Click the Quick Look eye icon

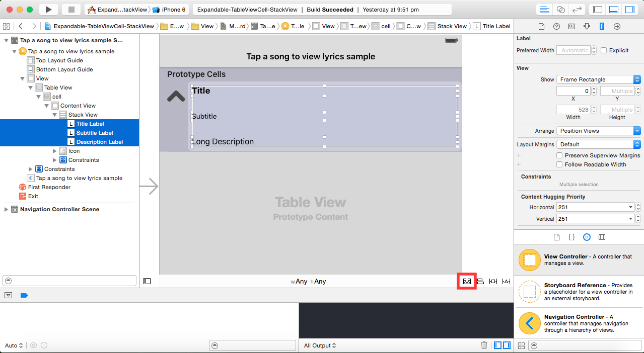point(34,345)
